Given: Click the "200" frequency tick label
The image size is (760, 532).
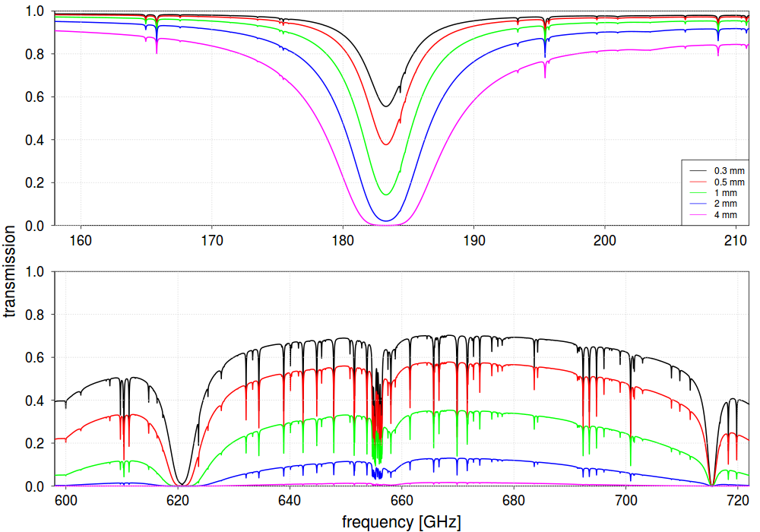Looking at the screenshot, I should [605, 240].
